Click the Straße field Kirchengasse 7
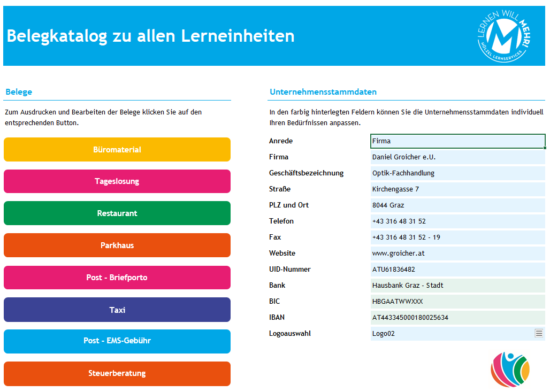 (458, 189)
